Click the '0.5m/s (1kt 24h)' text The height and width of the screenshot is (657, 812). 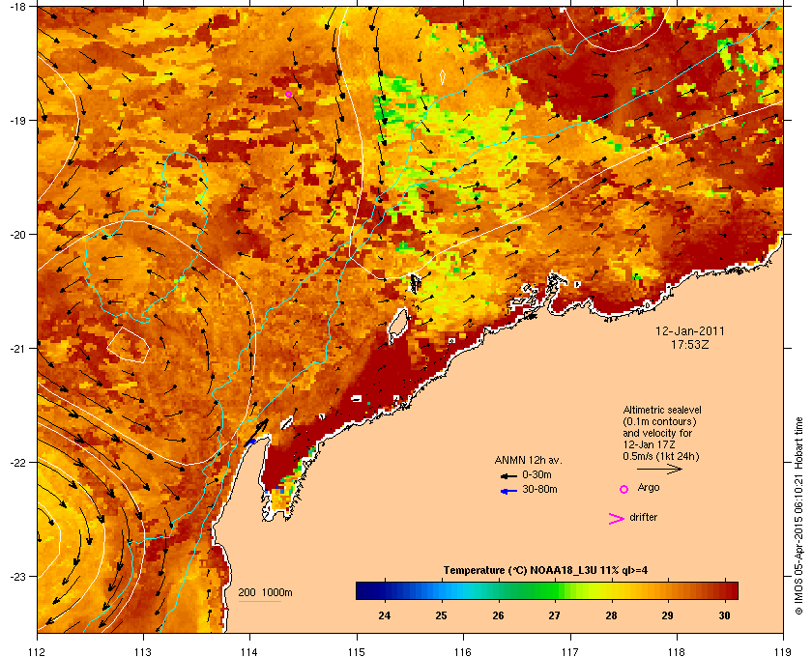[661, 457]
